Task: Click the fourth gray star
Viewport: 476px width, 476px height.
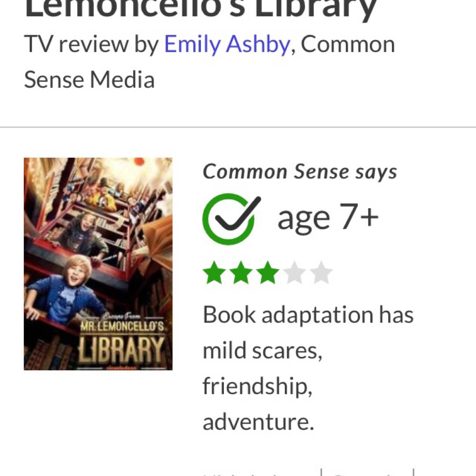Action: (x=294, y=273)
